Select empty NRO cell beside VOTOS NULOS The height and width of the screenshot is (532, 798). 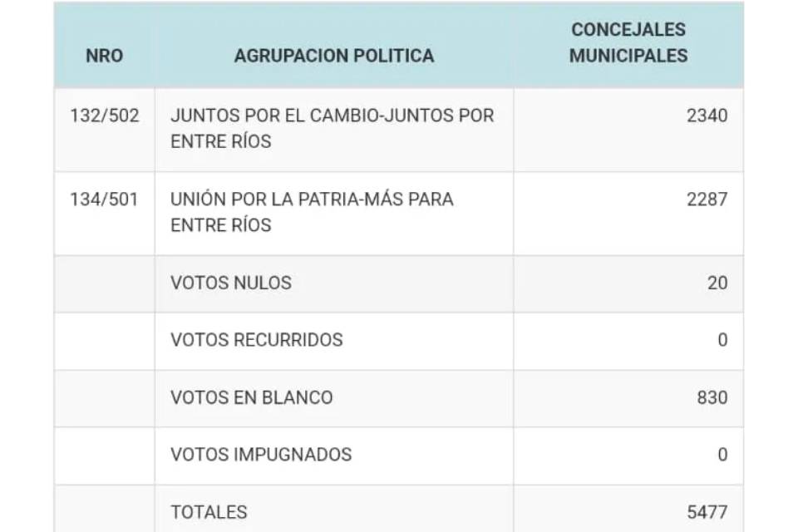(105, 283)
